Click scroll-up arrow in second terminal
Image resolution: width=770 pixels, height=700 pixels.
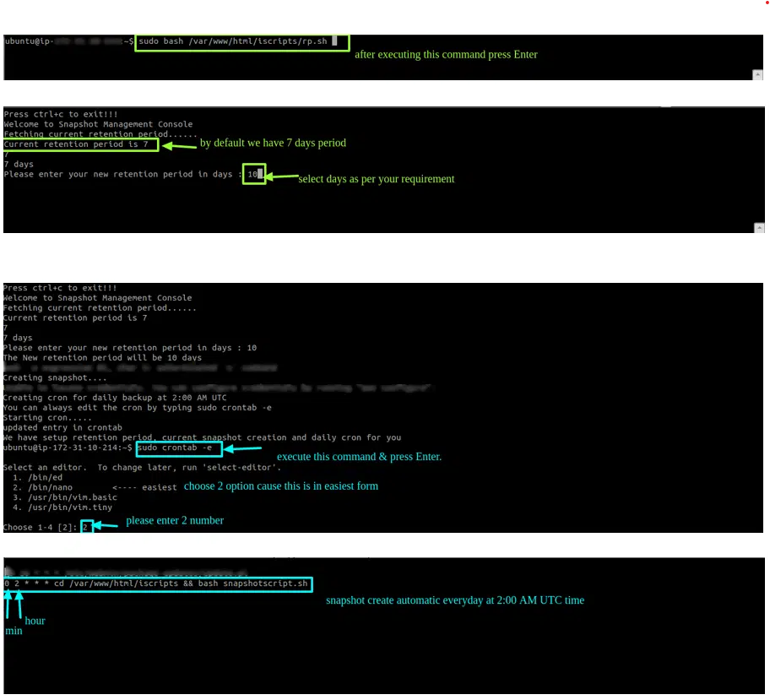[759, 228]
